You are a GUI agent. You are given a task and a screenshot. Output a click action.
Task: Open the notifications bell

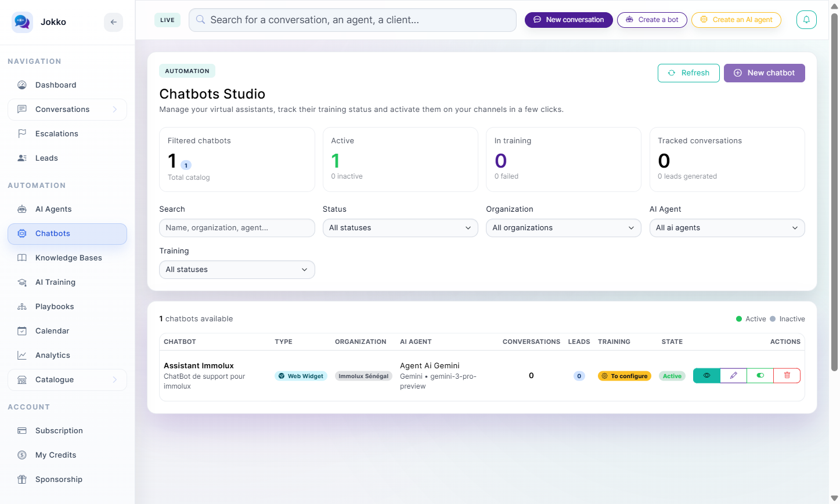806,20
